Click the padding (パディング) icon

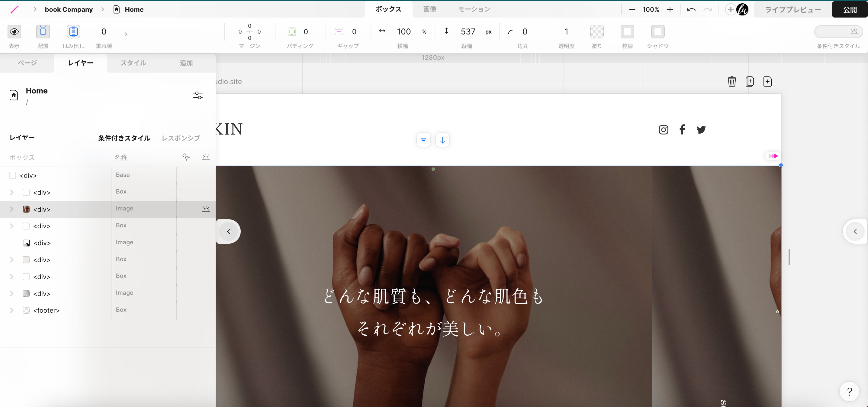point(292,32)
